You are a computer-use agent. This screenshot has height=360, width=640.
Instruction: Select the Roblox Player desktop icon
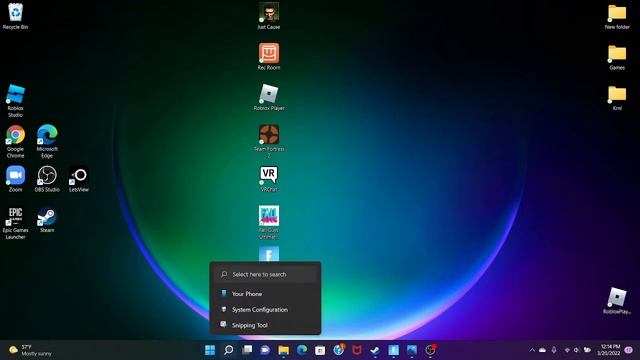tap(269, 98)
